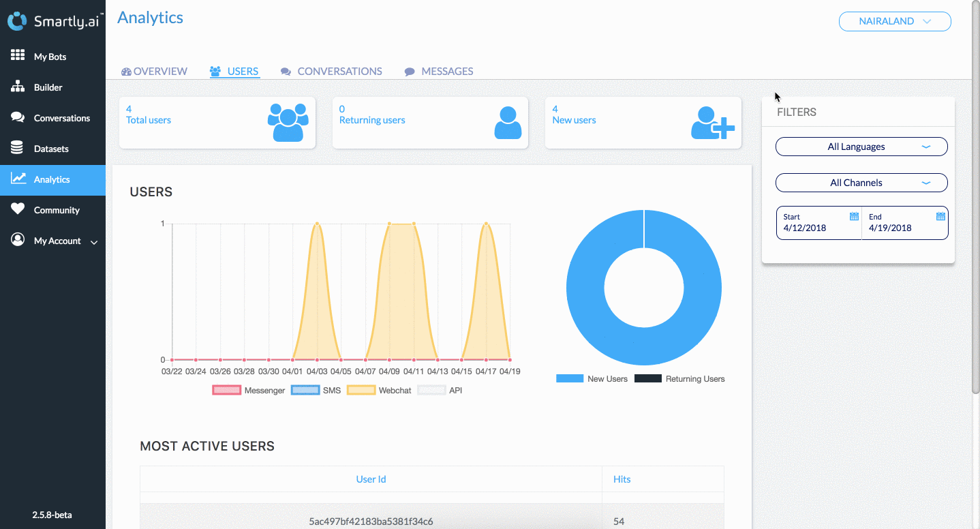Click the My Account person icon

[18, 240]
